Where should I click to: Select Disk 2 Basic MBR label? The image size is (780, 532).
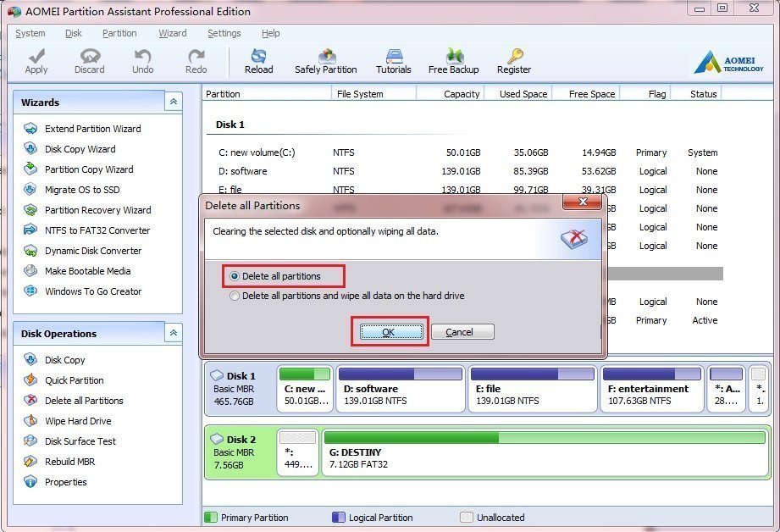(x=241, y=452)
